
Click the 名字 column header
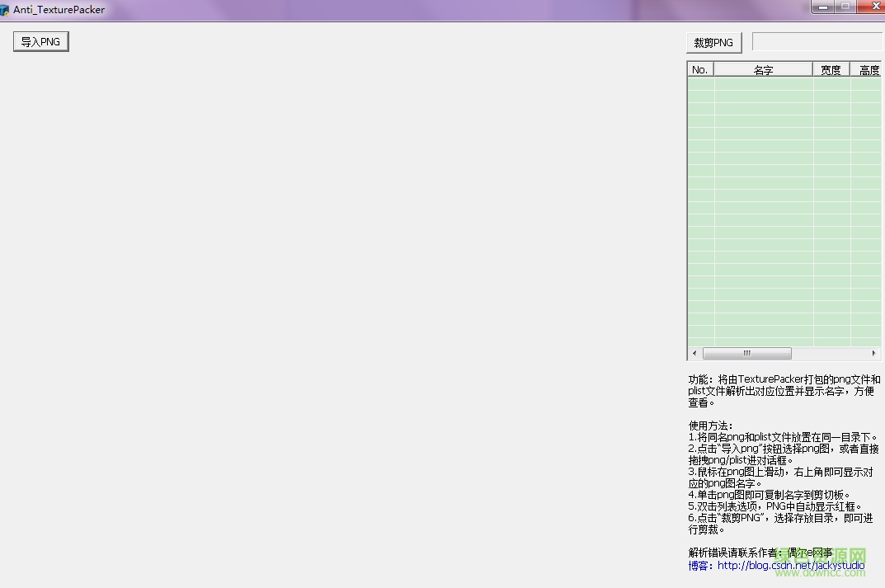763,70
